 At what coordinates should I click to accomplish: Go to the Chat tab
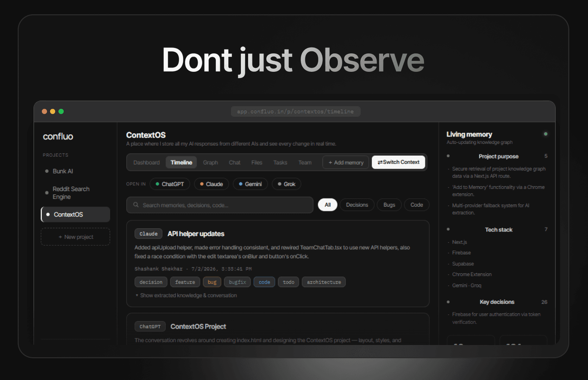(234, 163)
